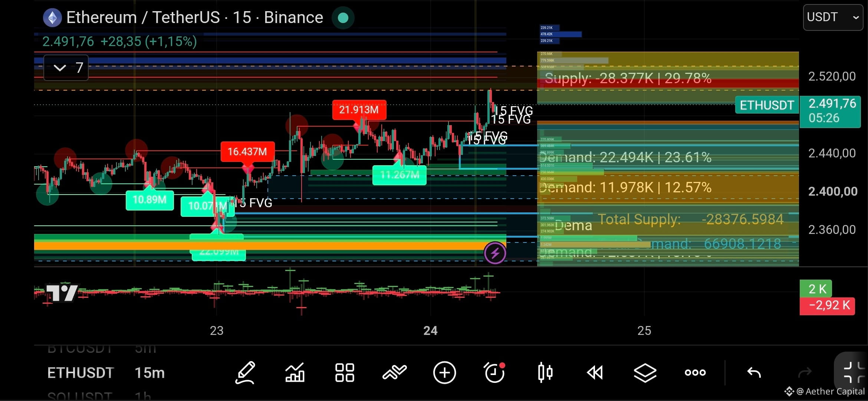
Task: Tap the TradingView logo on the chart
Action: click(62, 293)
